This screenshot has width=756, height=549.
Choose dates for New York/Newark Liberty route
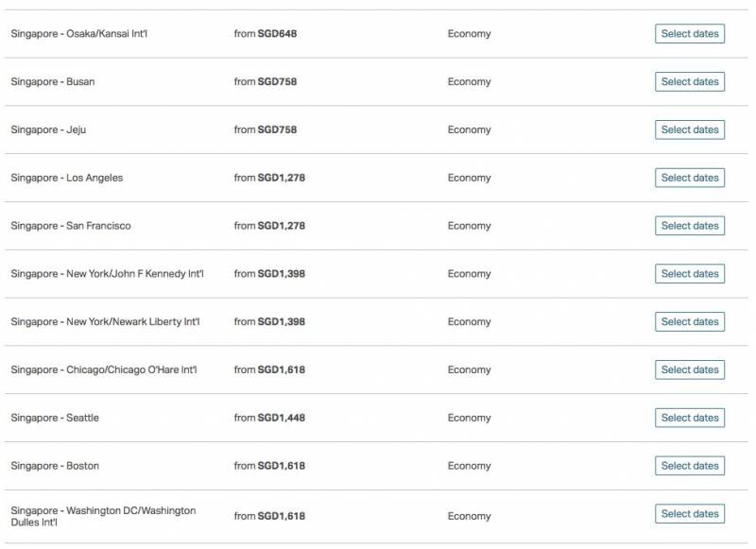pyautogui.click(x=690, y=322)
